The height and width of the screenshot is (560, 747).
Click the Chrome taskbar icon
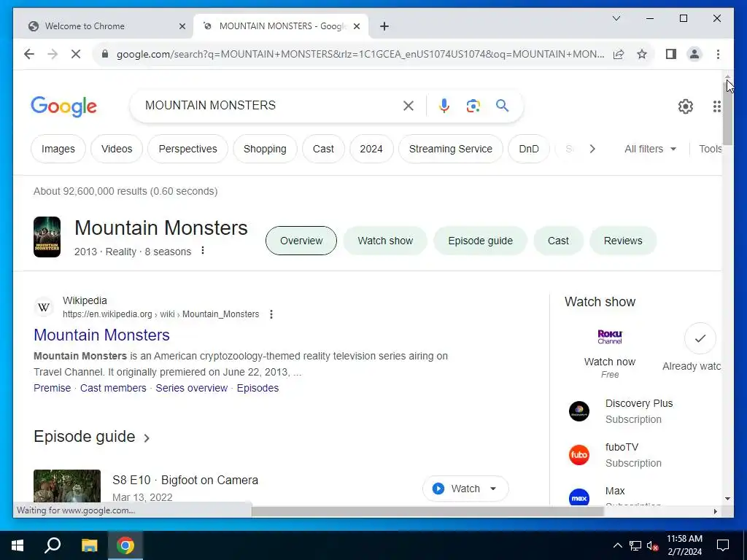[125, 545]
